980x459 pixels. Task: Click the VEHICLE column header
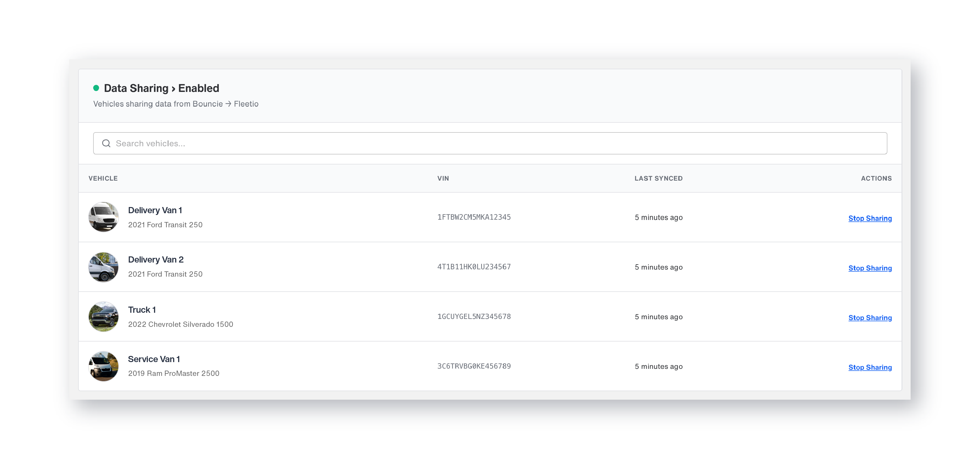pos(103,178)
